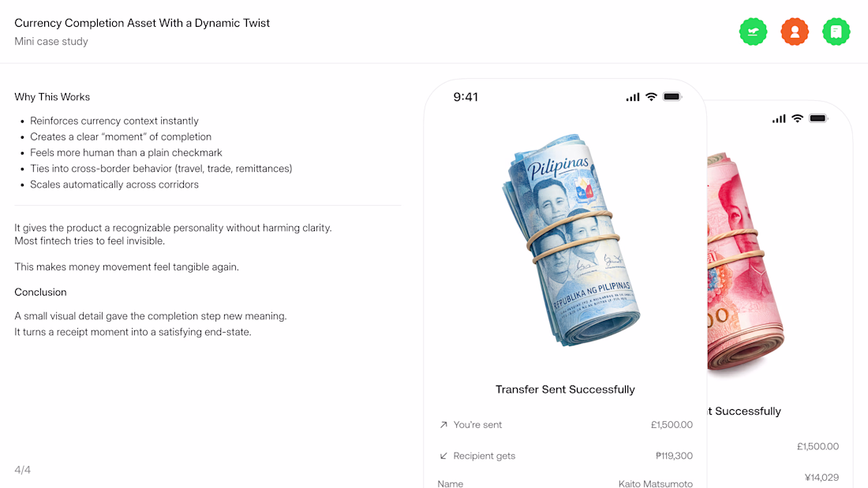Screen dimensions: 868x488
Task: Select the rolled red yuan banknotes image
Action: [x=745, y=261]
